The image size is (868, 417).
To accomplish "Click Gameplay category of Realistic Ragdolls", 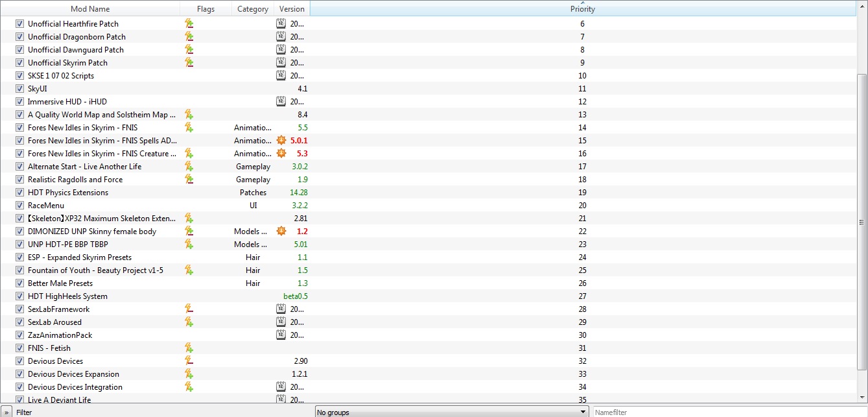I will pyautogui.click(x=253, y=179).
